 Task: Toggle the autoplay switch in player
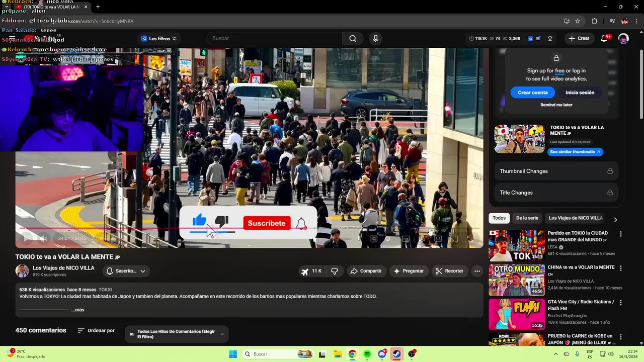click(x=384, y=239)
